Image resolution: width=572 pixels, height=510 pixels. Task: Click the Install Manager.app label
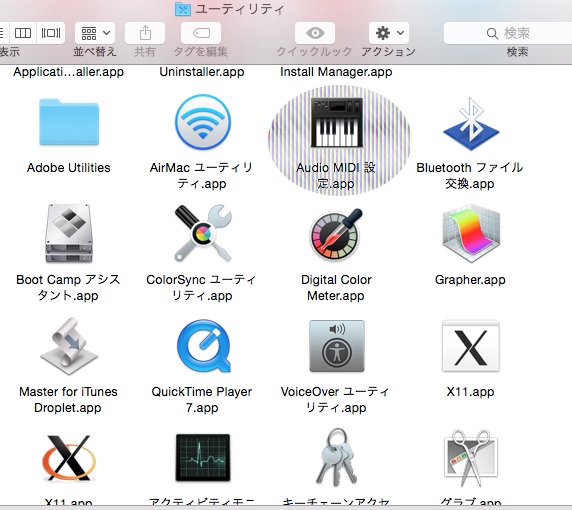click(336, 72)
